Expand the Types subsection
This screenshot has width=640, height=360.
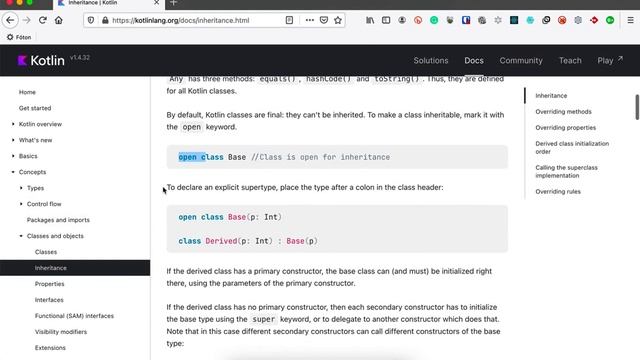coord(21,188)
